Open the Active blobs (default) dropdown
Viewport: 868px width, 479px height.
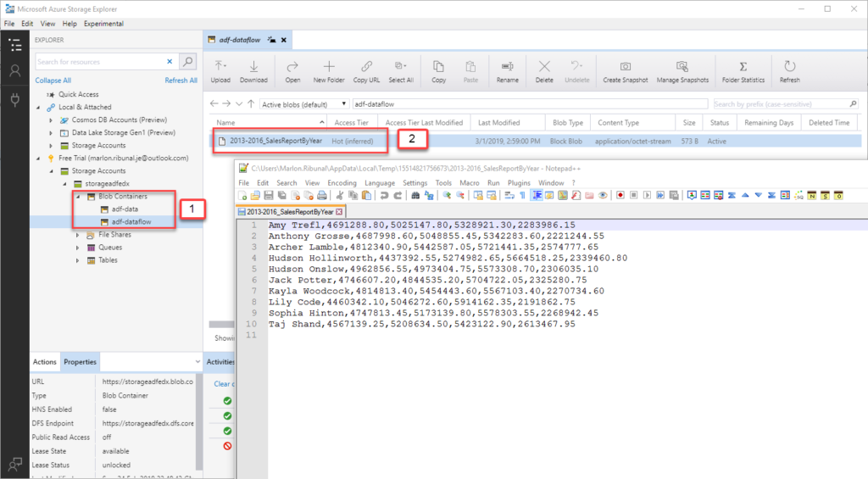(304, 104)
